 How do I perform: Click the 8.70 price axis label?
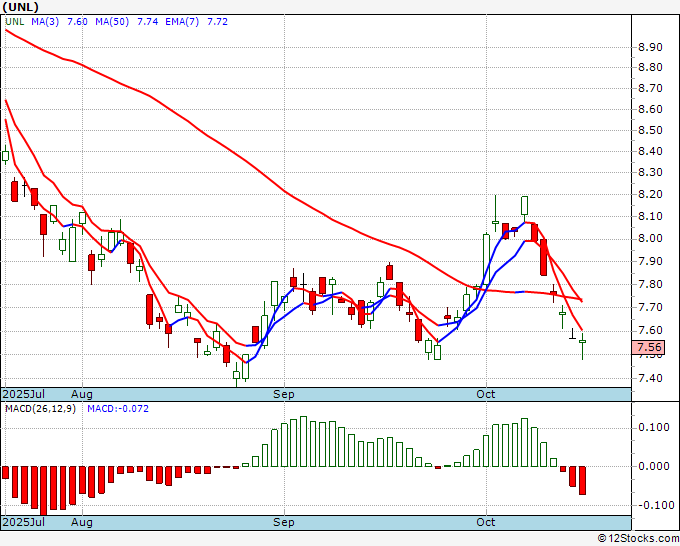coord(650,88)
